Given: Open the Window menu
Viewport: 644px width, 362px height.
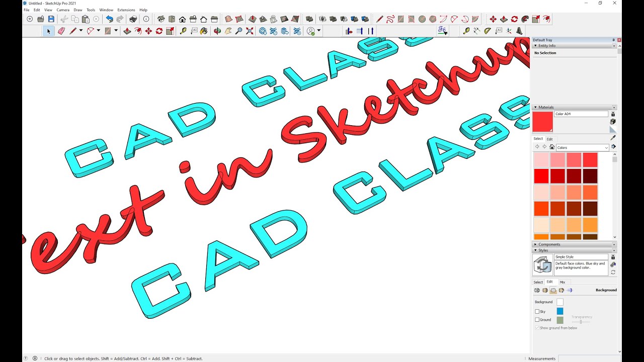Looking at the screenshot, I should [x=106, y=10].
